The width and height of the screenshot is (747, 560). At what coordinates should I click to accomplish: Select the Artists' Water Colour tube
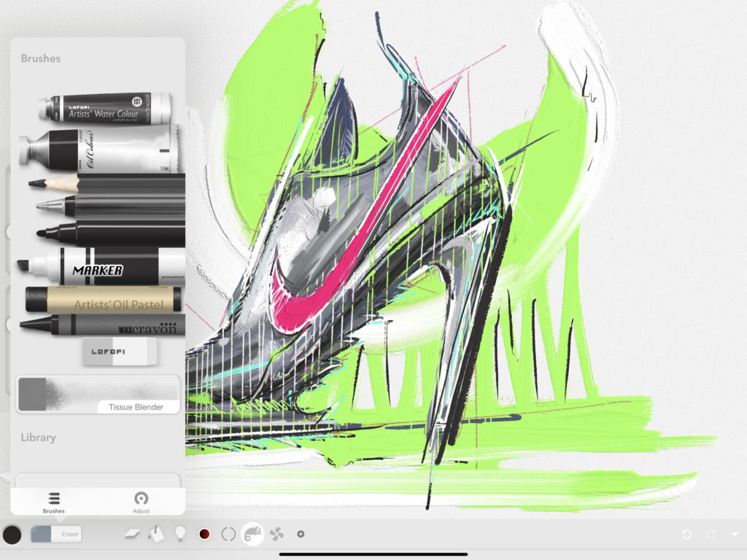(x=105, y=109)
